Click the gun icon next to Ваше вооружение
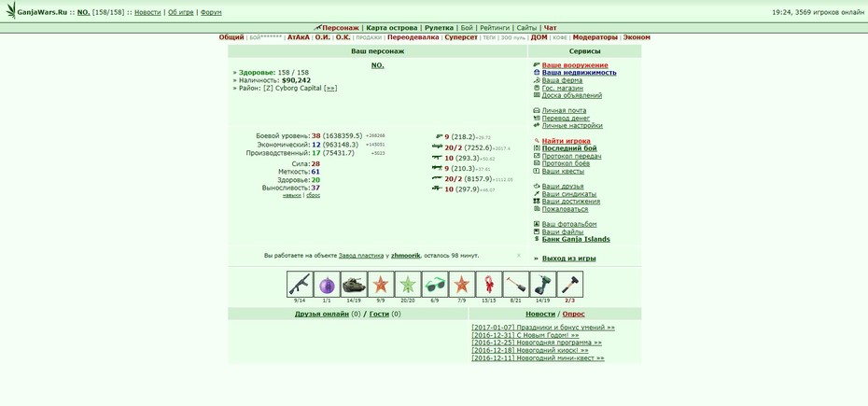Screen dimensions: 868x406 point(537,64)
